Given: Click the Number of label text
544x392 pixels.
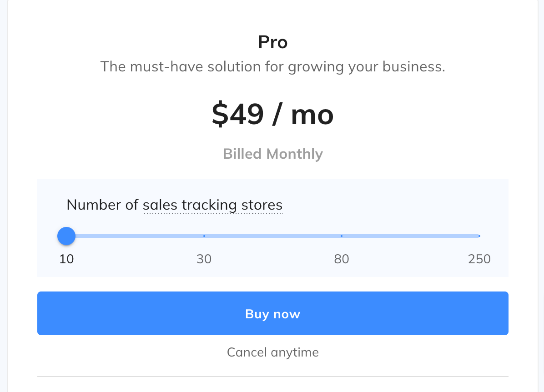Looking at the screenshot, I should (x=102, y=205).
